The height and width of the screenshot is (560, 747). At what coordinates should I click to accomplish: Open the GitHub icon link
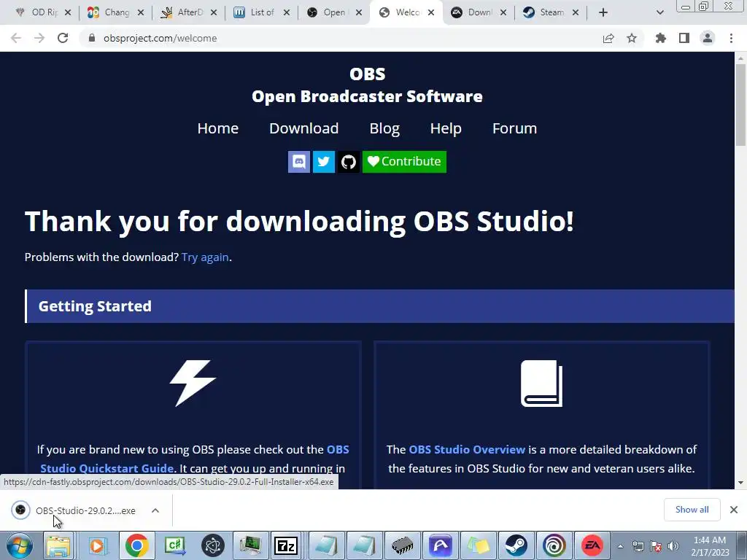[x=349, y=162]
